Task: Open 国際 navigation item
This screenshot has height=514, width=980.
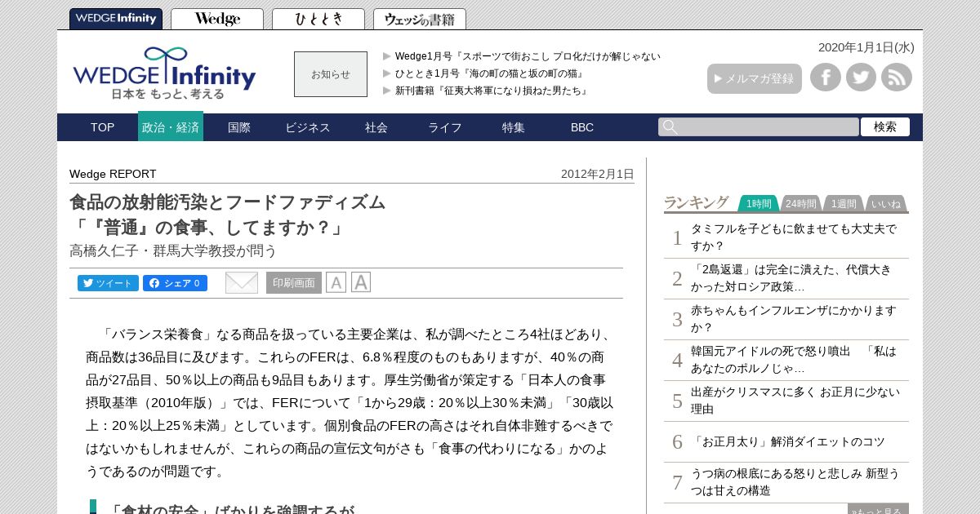Action: point(239,127)
